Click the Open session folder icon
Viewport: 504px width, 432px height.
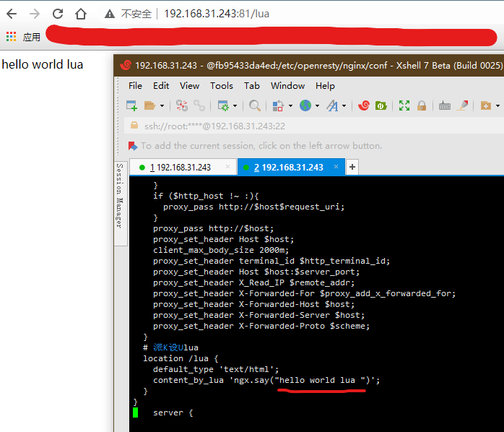coord(149,105)
